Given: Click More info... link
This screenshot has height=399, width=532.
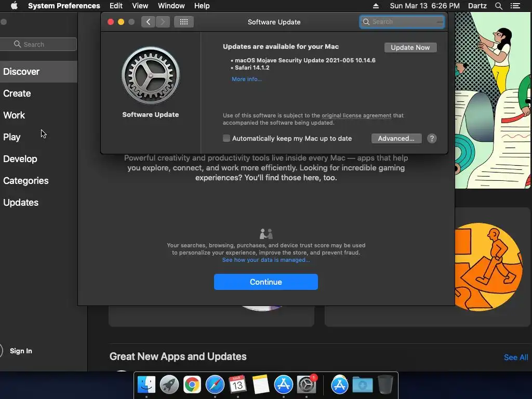Looking at the screenshot, I should 247,79.
